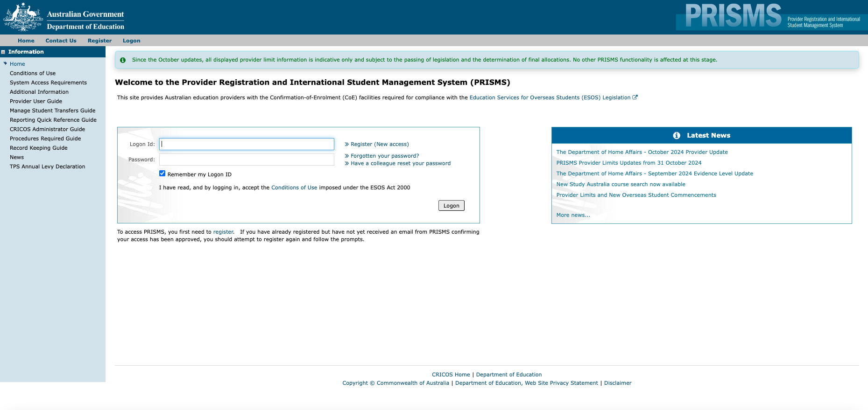Open the Register item in top navigation
This screenshot has height=410, width=868.
(99, 41)
